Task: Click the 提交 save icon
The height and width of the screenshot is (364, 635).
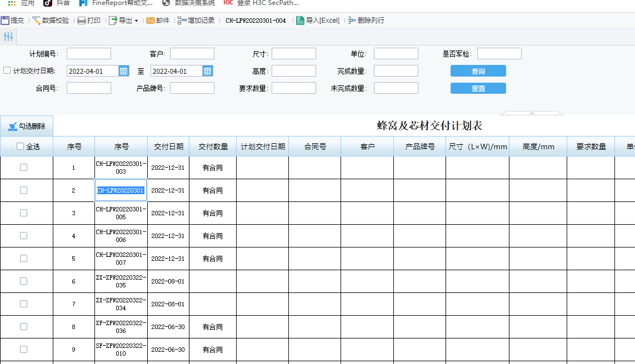Action: pyautogui.click(x=5, y=20)
